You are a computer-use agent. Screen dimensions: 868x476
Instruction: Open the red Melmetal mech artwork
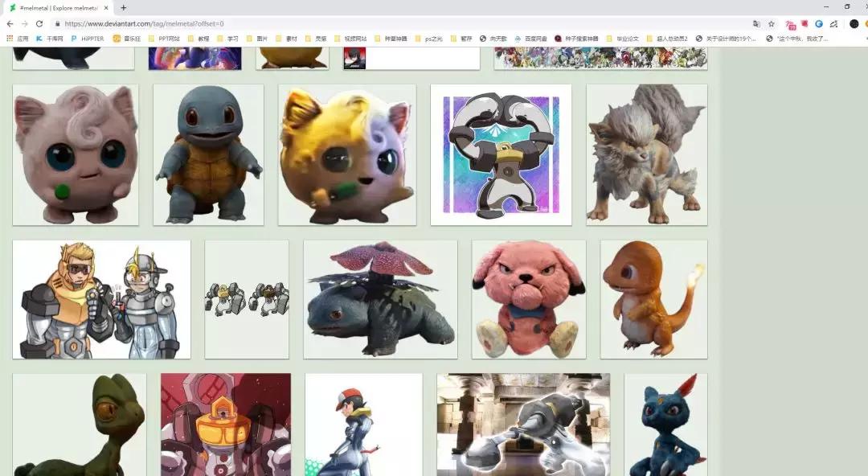(x=226, y=425)
